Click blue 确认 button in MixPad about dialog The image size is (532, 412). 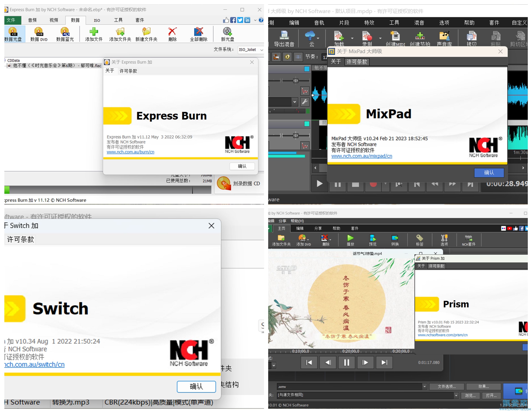pyautogui.click(x=489, y=172)
